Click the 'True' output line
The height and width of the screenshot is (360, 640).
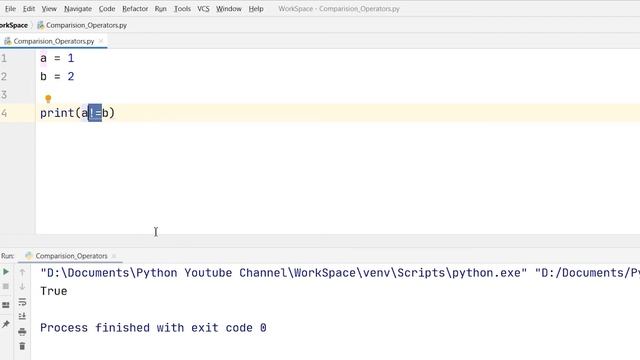click(x=53, y=291)
